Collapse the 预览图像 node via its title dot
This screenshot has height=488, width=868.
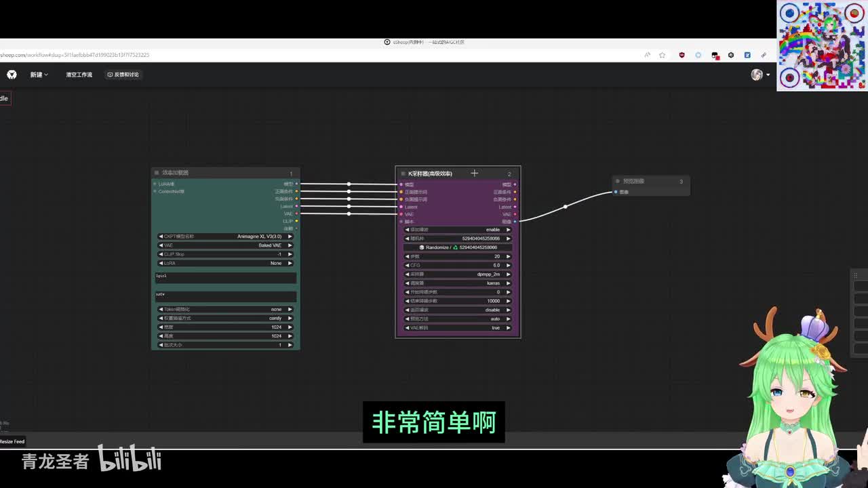click(618, 181)
